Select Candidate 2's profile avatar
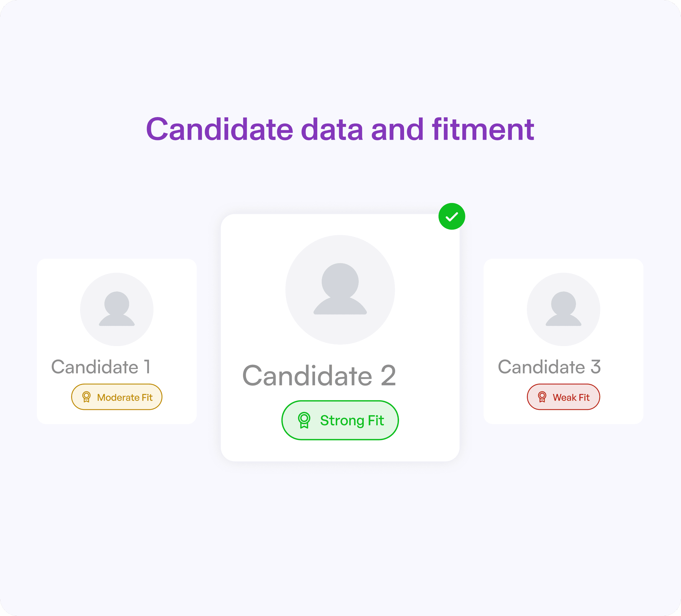 click(x=340, y=290)
